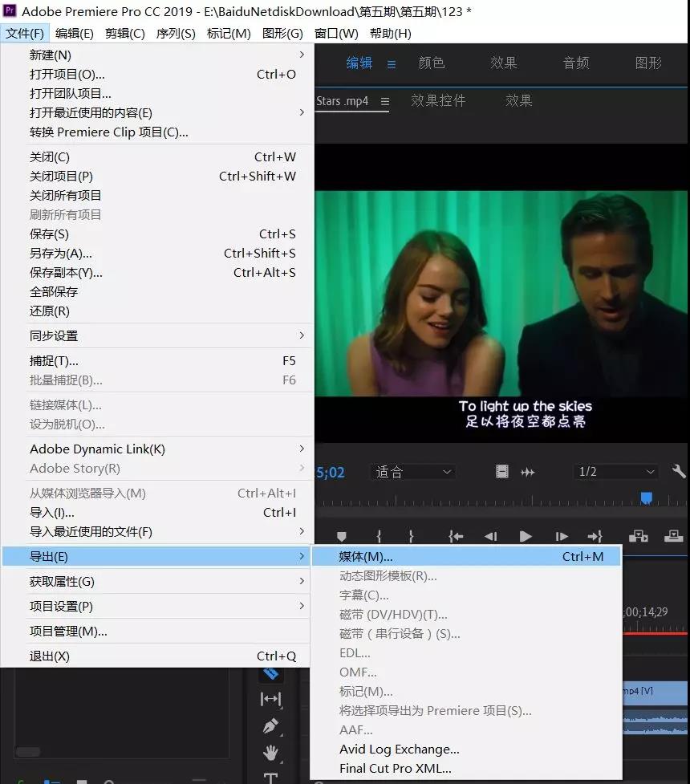This screenshot has width=690, height=784.
Task: Click the Mark Out bracket icon
Action: click(411, 537)
